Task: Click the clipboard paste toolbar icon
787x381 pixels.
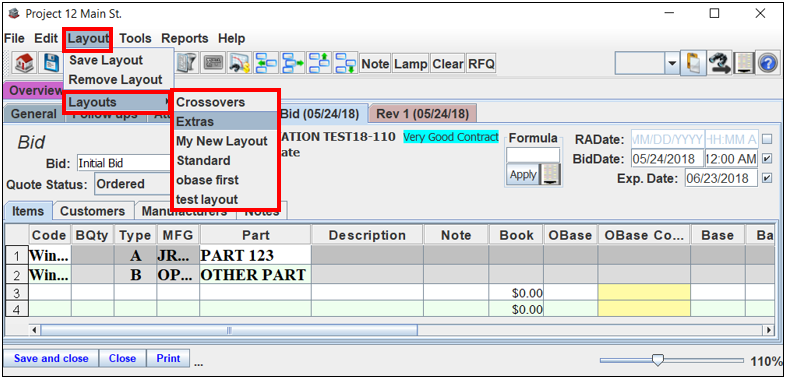Action: (693, 64)
